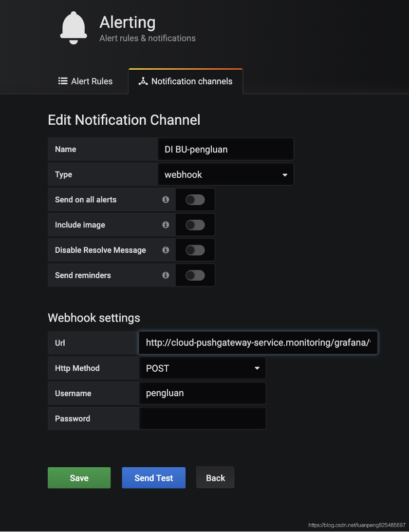Click the Send Test button
409x532 pixels.
tap(153, 478)
